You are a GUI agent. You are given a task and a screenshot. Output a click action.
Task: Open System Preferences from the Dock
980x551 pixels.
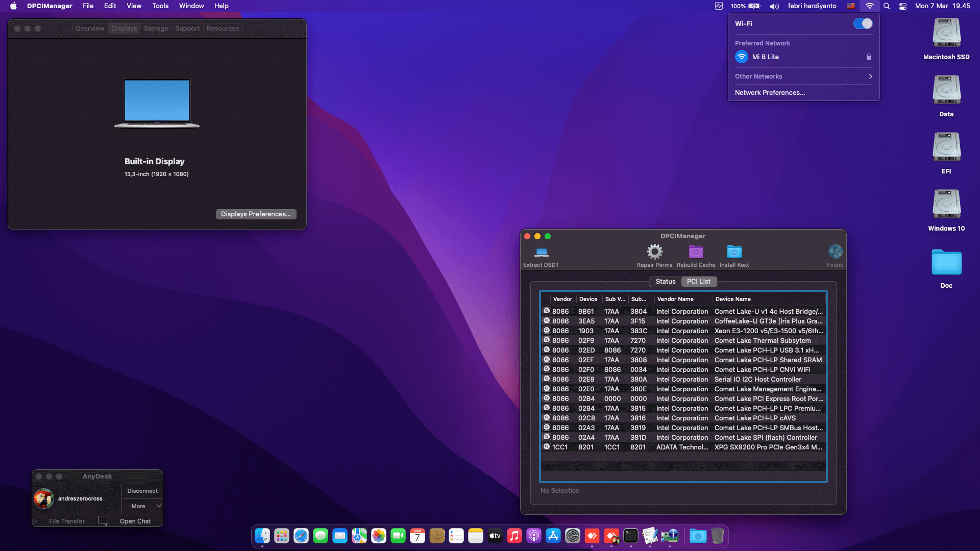click(x=573, y=536)
